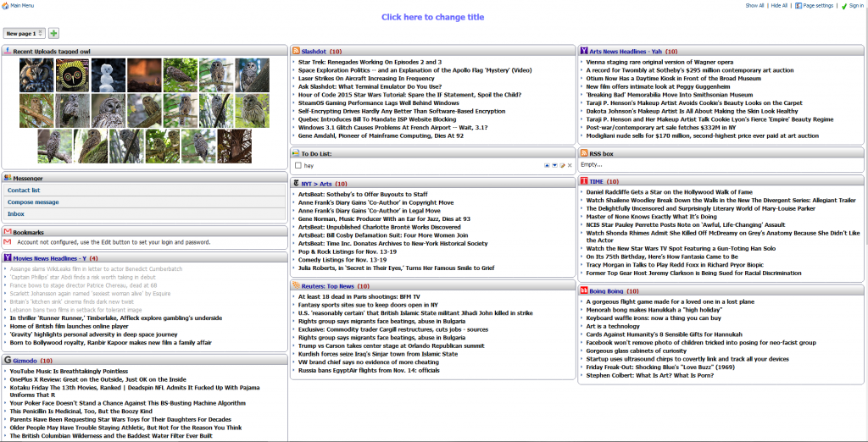The width and height of the screenshot is (868, 442).
Task: Open 'Russia bans EgyptAir flights from Nov. 14'
Action: pyautogui.click(x=369, y=371)
